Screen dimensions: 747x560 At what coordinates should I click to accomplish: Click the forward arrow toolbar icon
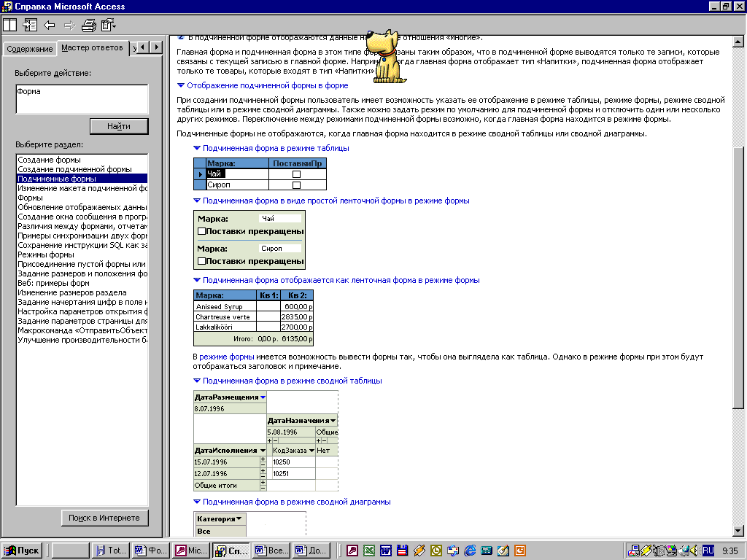[69, 25]
